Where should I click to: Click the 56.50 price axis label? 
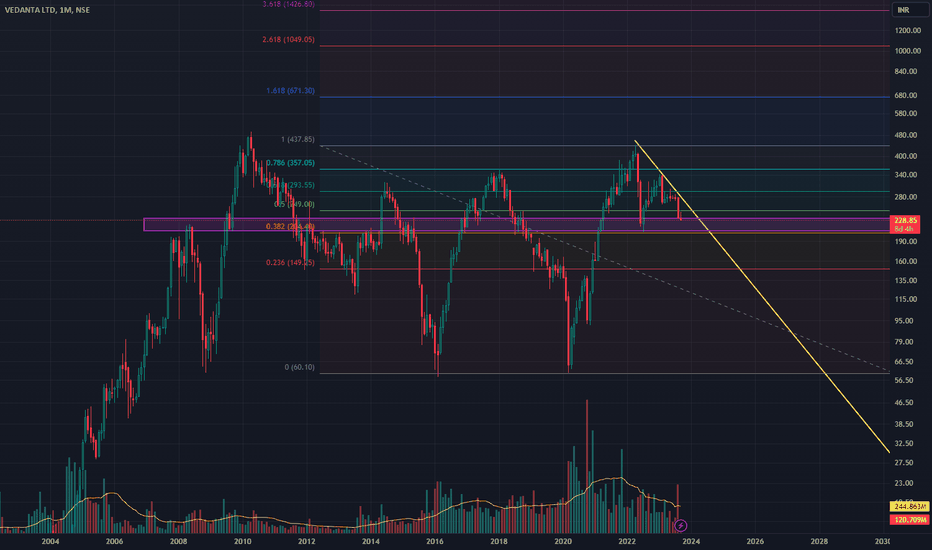click(904, 381)
